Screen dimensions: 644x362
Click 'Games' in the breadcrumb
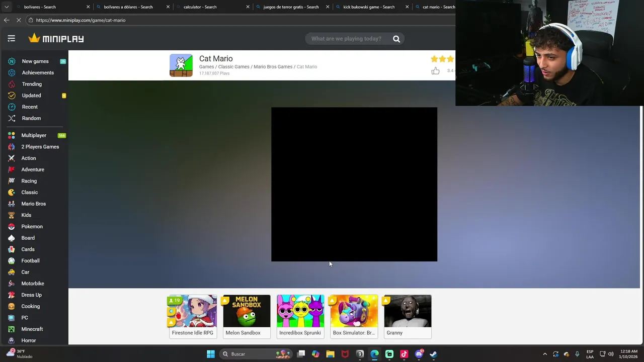[x=206, y=67]
